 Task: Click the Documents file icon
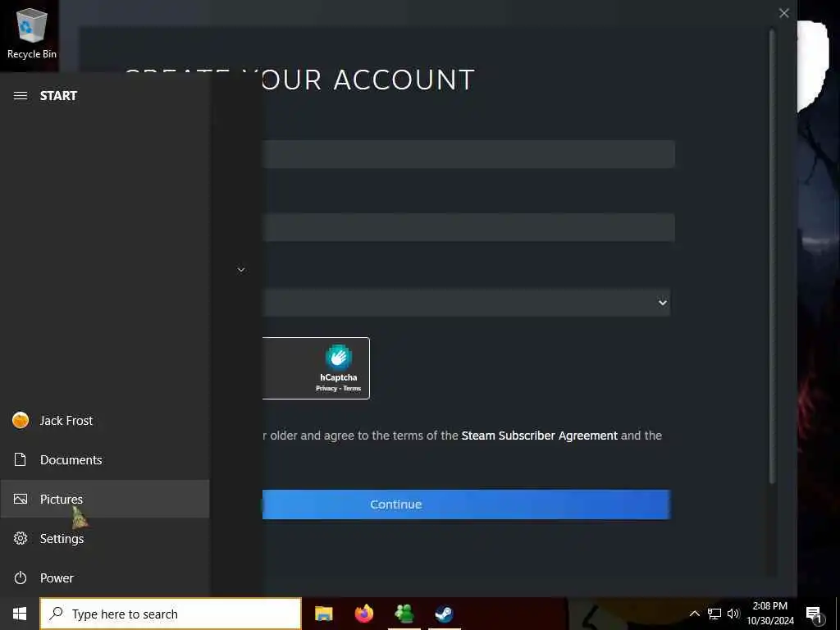[x=21, y=459]
